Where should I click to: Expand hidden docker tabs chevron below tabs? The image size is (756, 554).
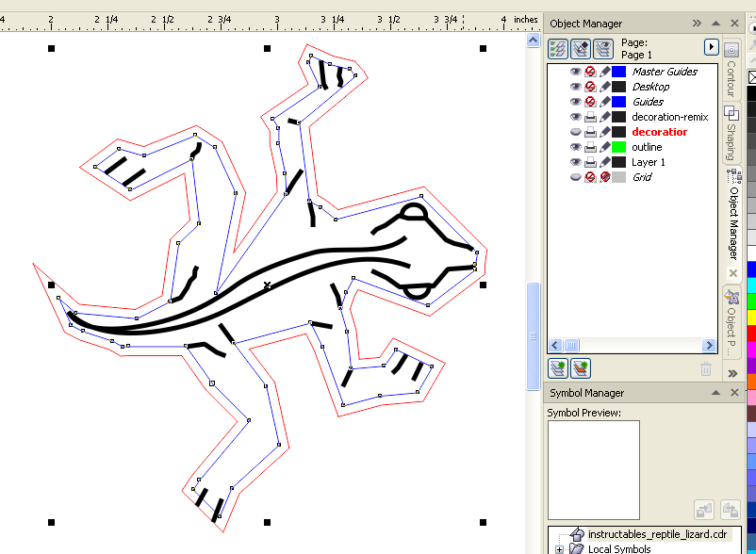732,373
